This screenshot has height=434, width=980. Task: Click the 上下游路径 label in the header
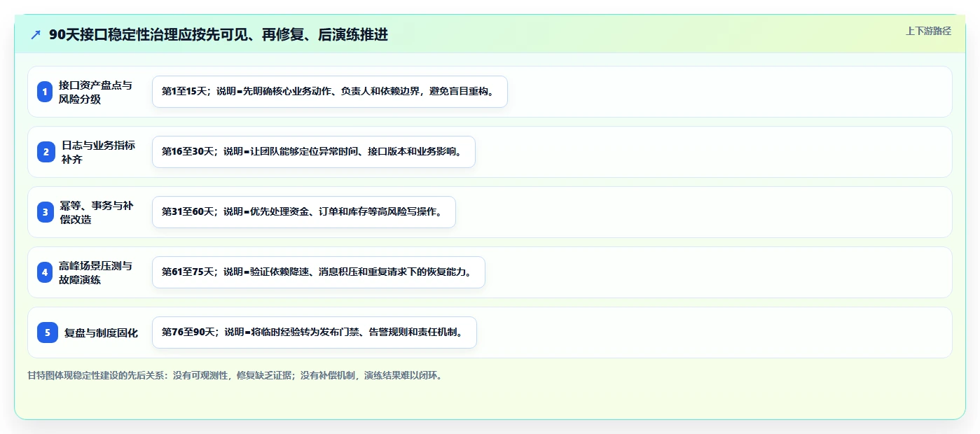(928, 31)
